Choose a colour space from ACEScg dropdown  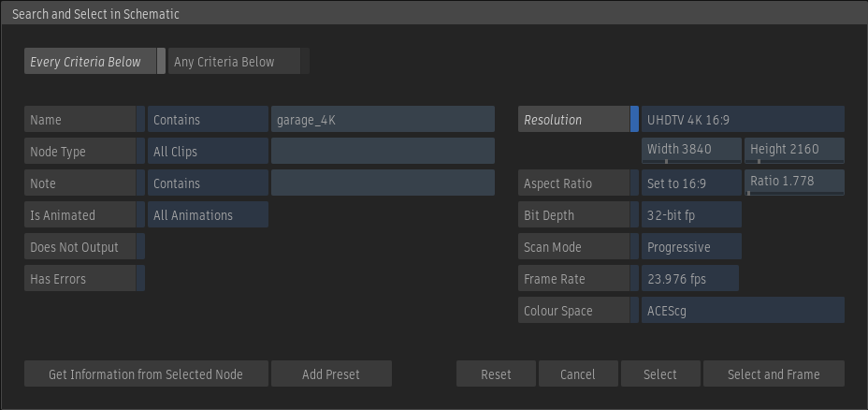(x=743, y=311)
